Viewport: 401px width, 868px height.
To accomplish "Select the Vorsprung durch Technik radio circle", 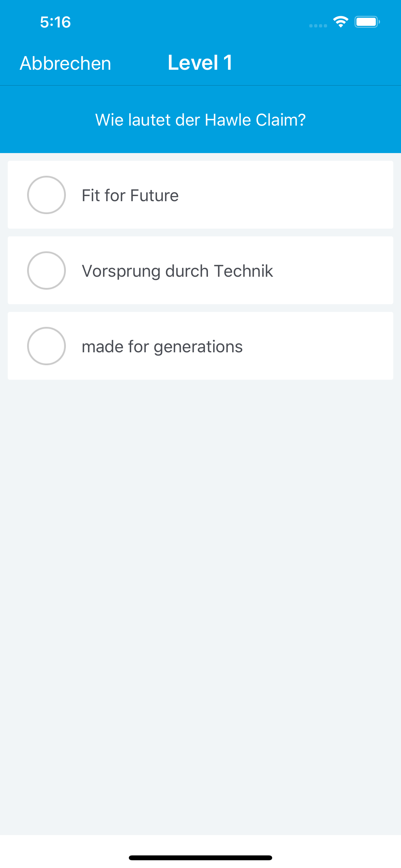I will pyautogui.click(x=46, y=270).
